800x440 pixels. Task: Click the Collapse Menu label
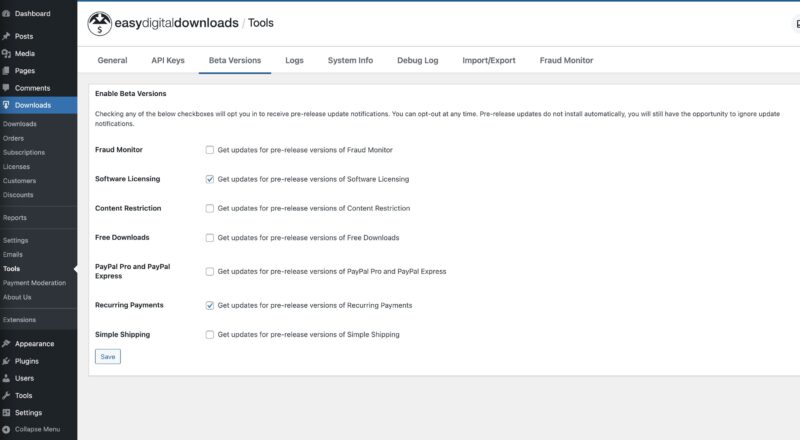click(37, 429)
